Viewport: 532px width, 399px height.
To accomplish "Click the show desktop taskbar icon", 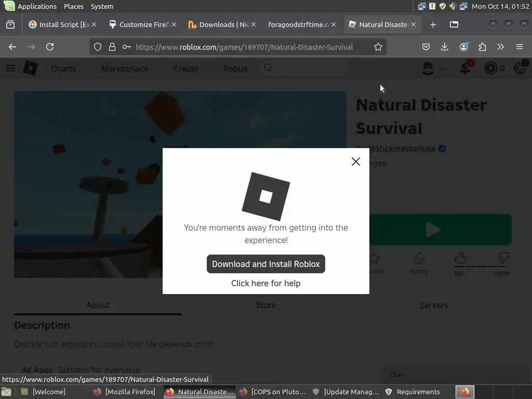I will [6, 392].
